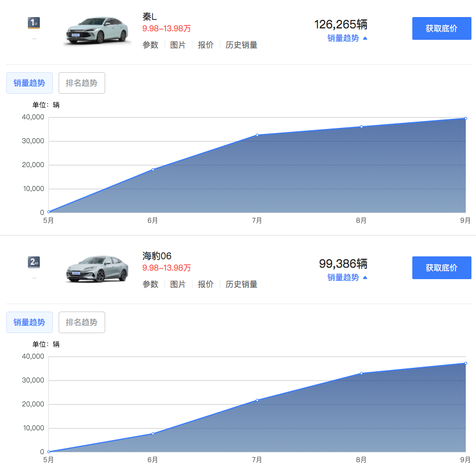
Task: Click 6月 data point on 海豹06 chart
Action: click(152, 434)
